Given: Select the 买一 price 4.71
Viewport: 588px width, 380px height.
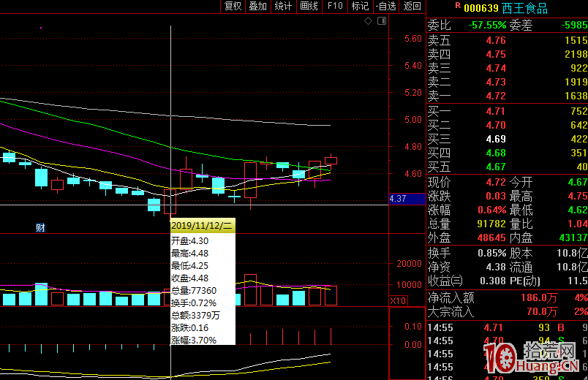Looking at the screenshot, I should (496, 111).
